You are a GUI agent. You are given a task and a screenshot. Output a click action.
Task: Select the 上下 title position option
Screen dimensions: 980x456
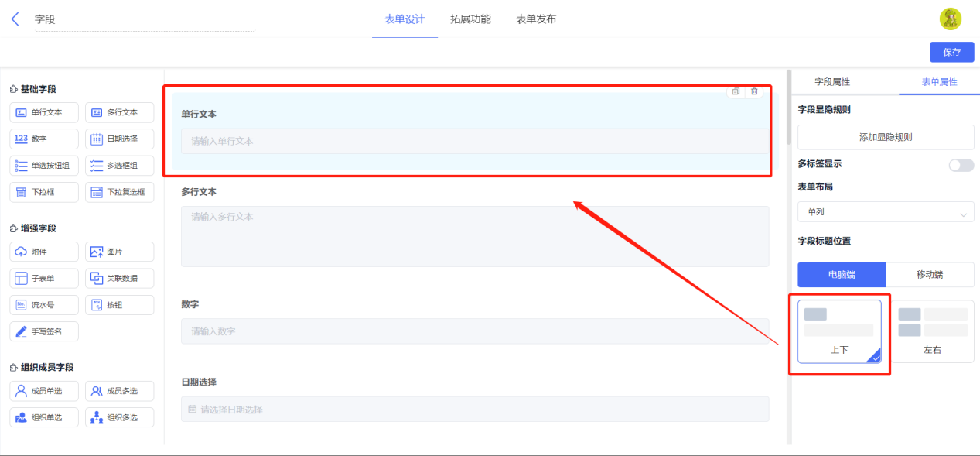tap(840, 331)
